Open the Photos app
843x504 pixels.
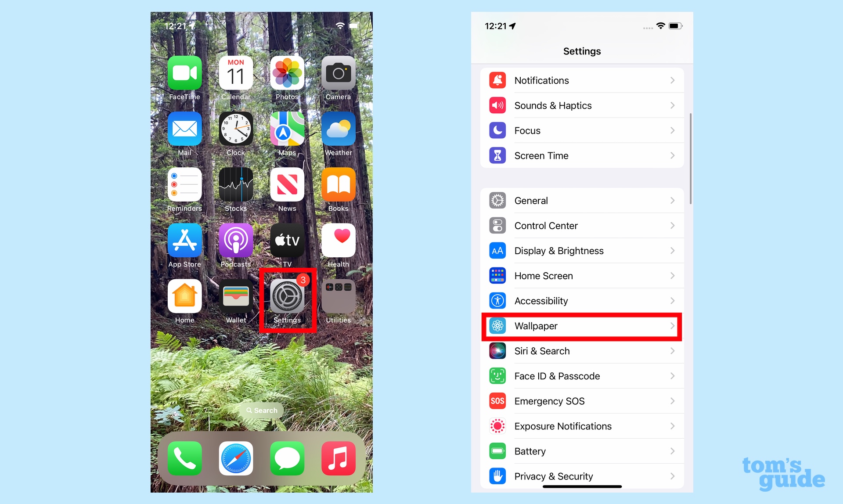[x=286, y=72]
